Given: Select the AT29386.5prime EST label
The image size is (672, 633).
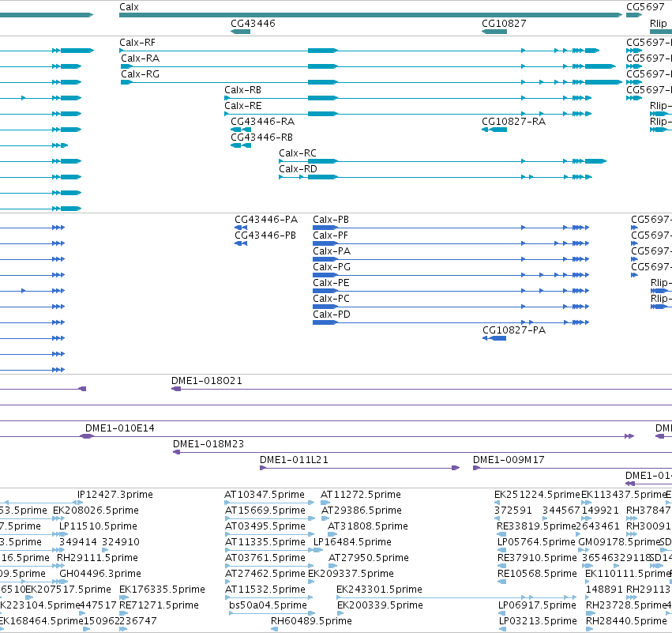Looking at the screenshot, I should click(362, 511).
